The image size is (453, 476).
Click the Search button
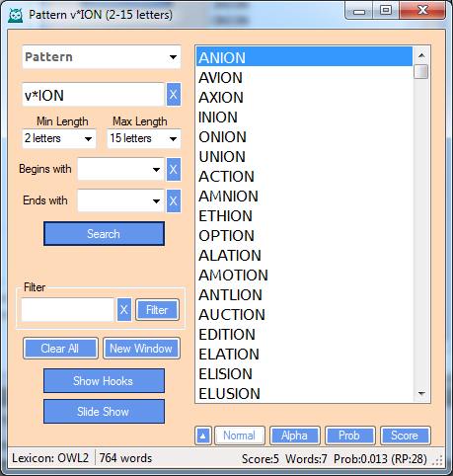[104, 234]
